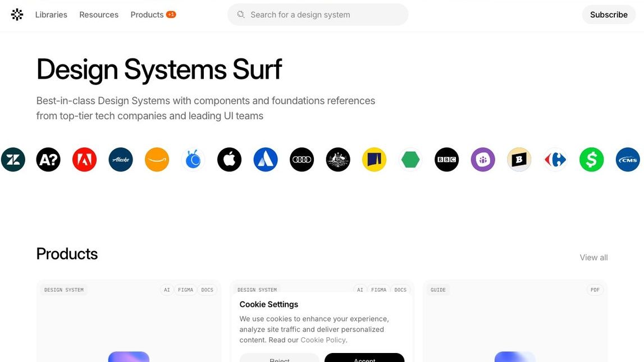644x362 pixels.
Task: Click the orange +1 badge next to Products
Action: tap(171, 15)
